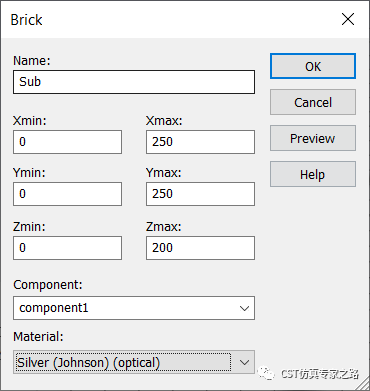Click the Material label text

(x=38, y=337)
